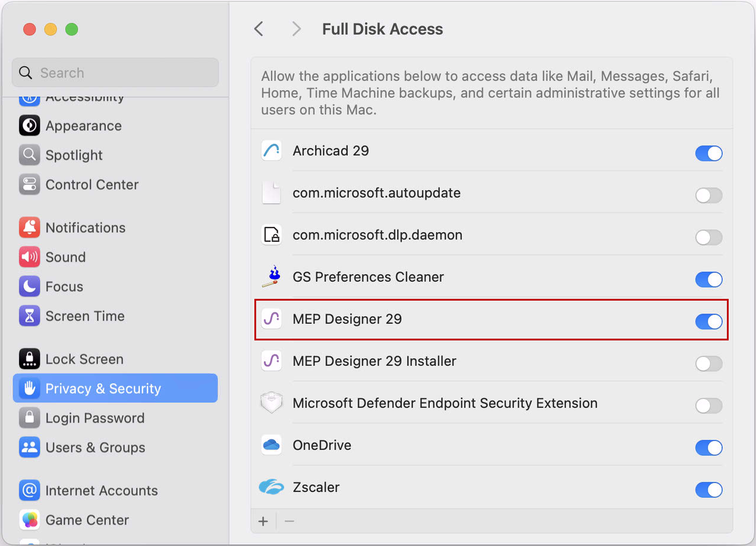Click the Archicad 29 application icon
Screen dimensions: 756x546
(271, 151)
